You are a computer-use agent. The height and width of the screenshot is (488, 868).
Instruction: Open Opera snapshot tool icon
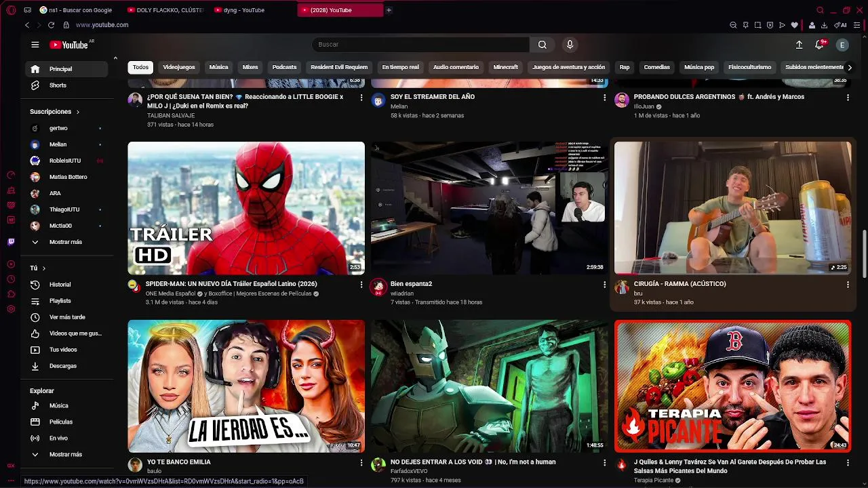point(757,25)
